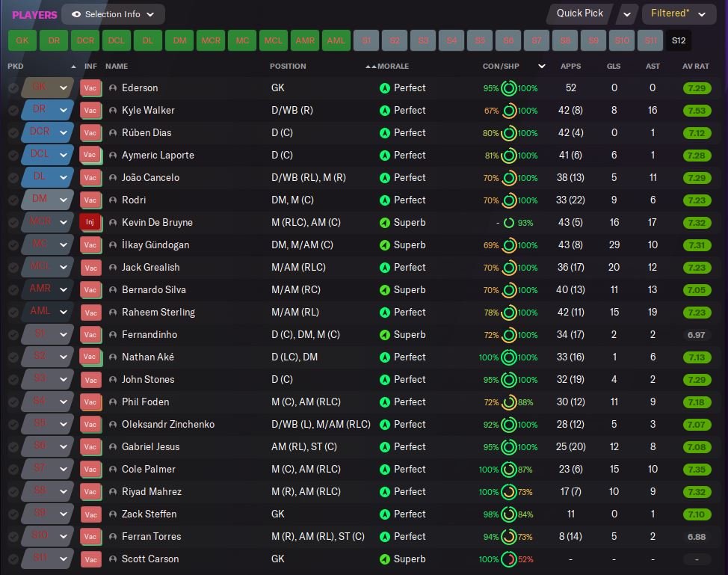Image resolution: width=728 pixels, height=575 pixels.
Task: Click the Vac icon for Gabriel Jesus
Action: [90, 447]
